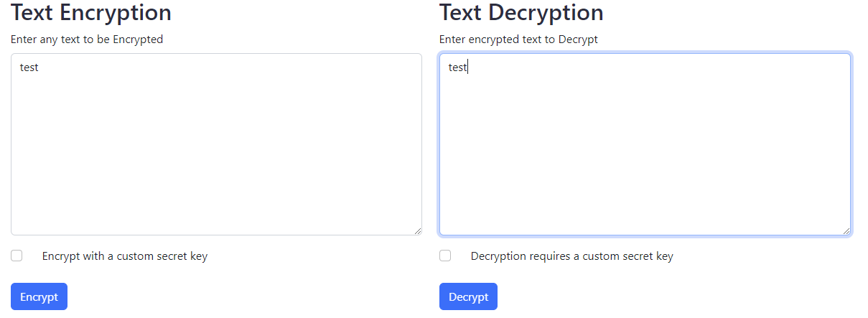The height and width of the screenshot is (318, 868).
Task: Click the 'Decryption requires a custom secret key' label text
Action: [x=572, y=256]
